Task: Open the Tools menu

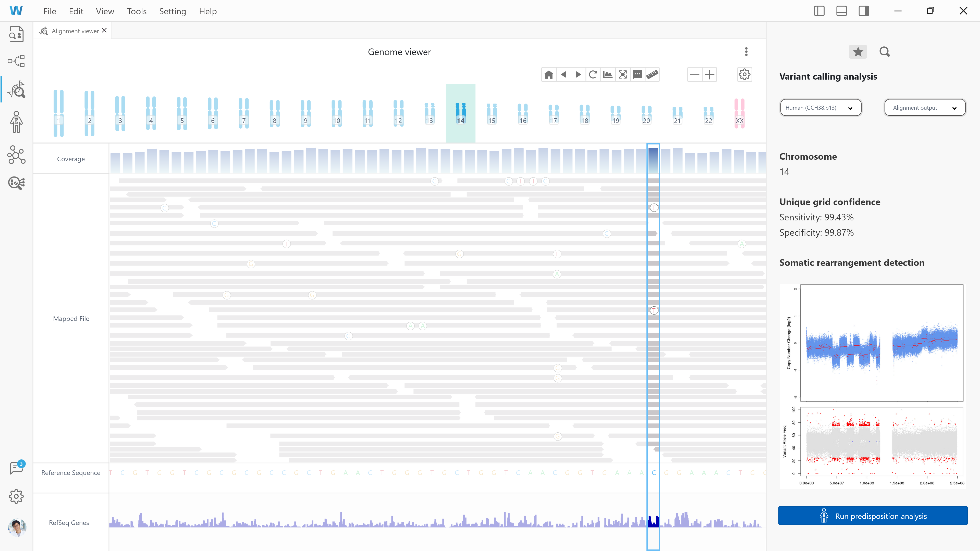Action: click(x=137, y=11)
